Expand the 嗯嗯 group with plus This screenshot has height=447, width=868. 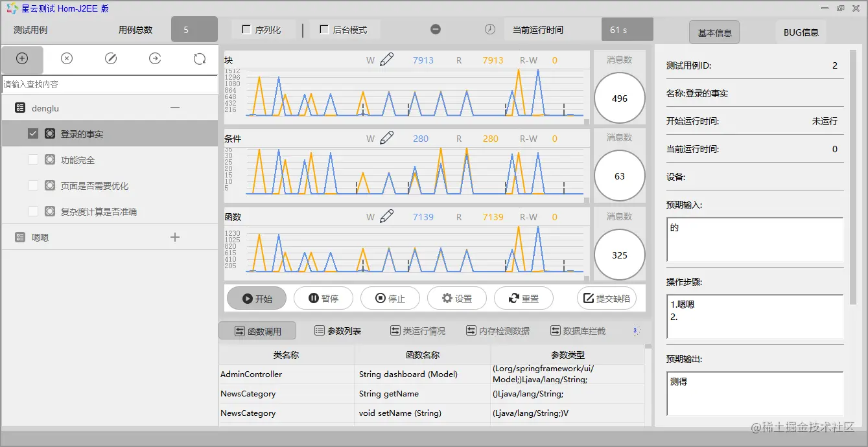(x=174, y=238)
